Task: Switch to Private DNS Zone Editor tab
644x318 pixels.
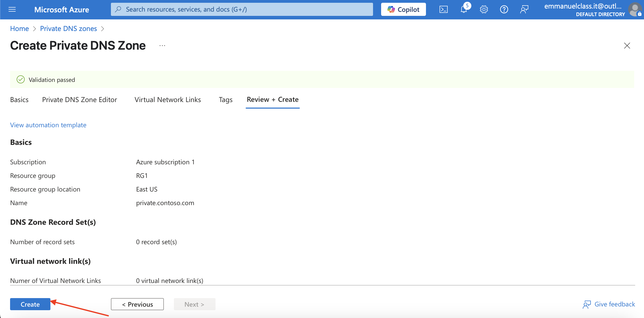Action: tap(79, 100)
